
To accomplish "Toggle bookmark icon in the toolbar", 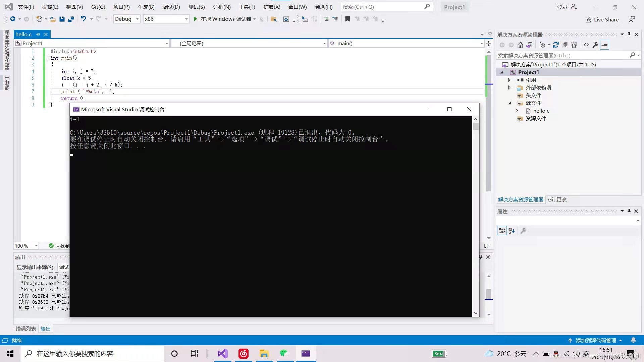I will tap(347, 19).
